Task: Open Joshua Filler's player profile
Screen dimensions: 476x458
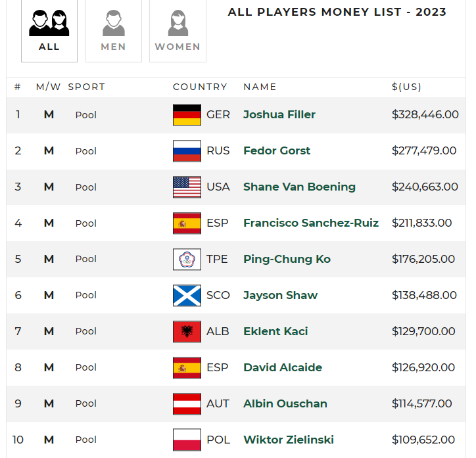Action: click(279, 114)
